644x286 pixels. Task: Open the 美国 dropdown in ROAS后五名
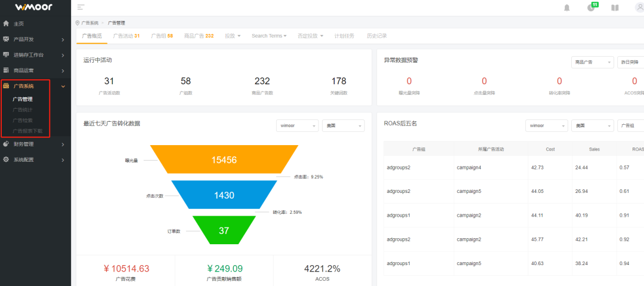pyautogui.click(x=592, y=125)
